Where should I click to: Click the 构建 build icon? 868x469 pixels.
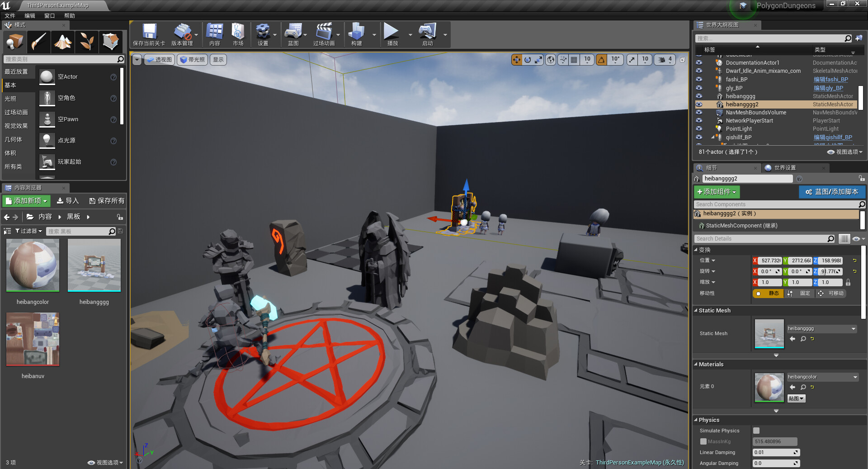(357, 34)
